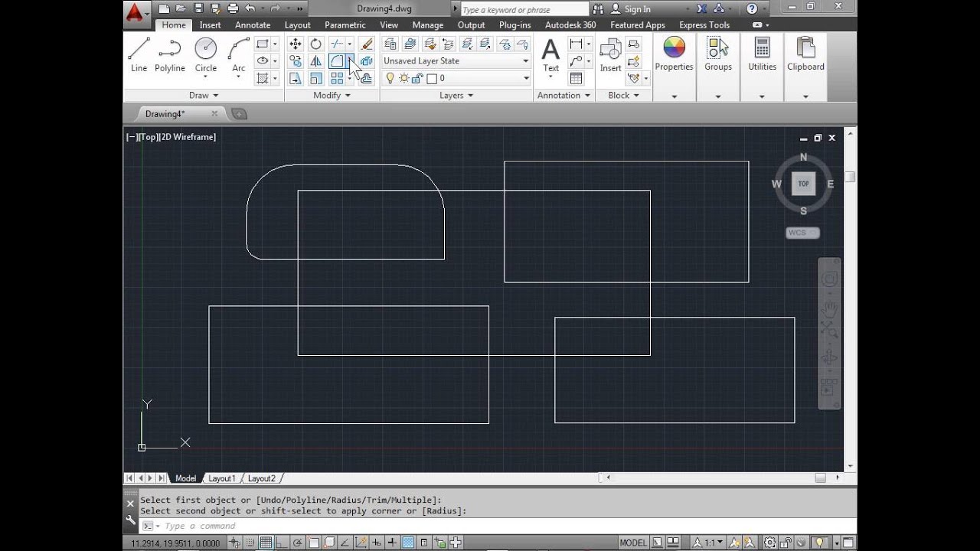Screen dimensions: 980x551
Task: Click the Pan hand icon in navigation bar
Action: coord(829,308)
